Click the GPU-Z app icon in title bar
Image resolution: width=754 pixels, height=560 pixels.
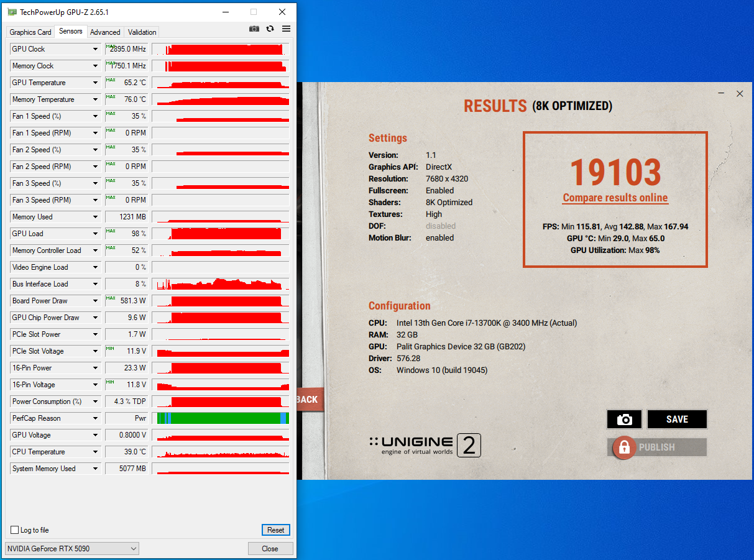click(12, 12)
